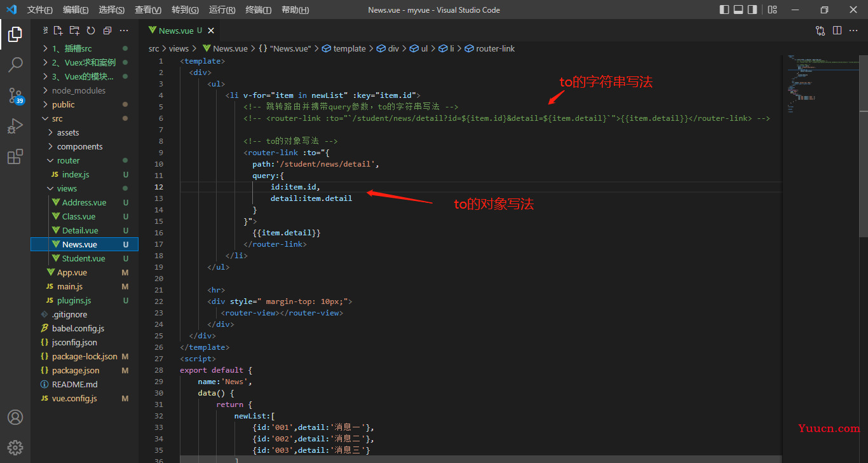Open editor more actions ellipsis
Image resolution: width=868 pixels, height=463 pixels.
click(853, 30)
